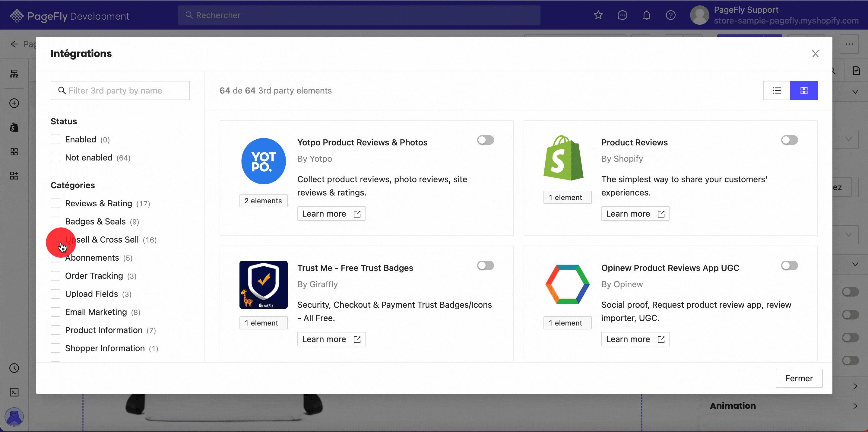
Task: Check Product Information category
Action: coord(55,330)
